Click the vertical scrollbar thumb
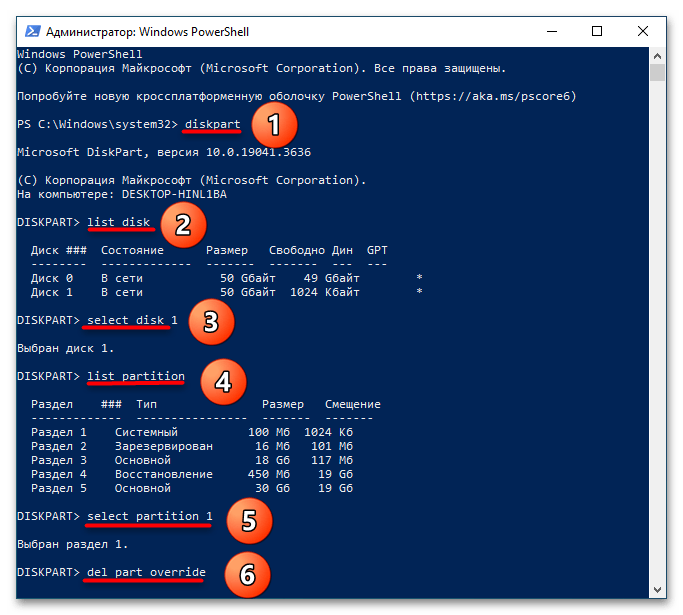The image size is (683, 615). [657, 72]
